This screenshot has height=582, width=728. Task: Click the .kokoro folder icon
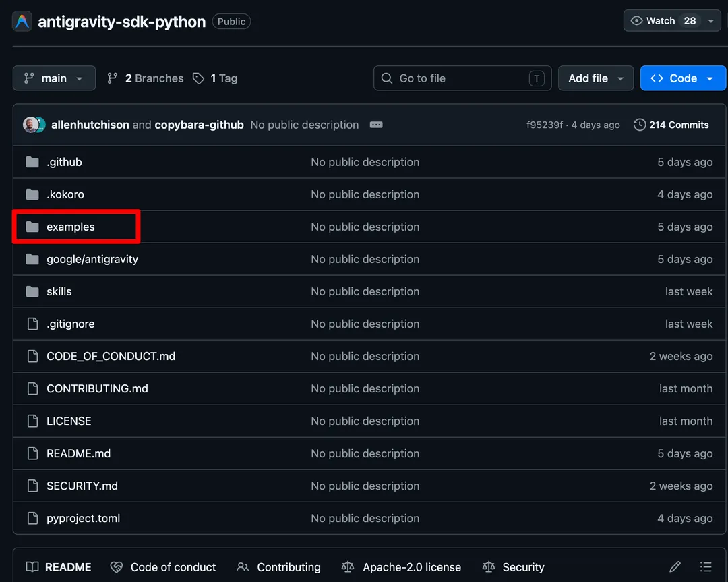point(32,194)
